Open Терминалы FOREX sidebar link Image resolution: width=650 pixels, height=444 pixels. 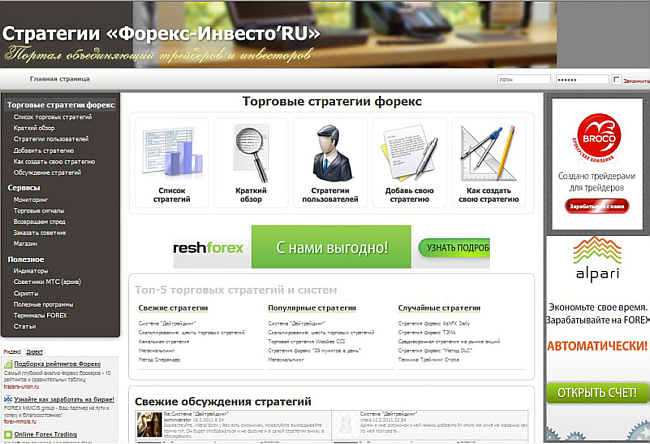click(40, 315)
